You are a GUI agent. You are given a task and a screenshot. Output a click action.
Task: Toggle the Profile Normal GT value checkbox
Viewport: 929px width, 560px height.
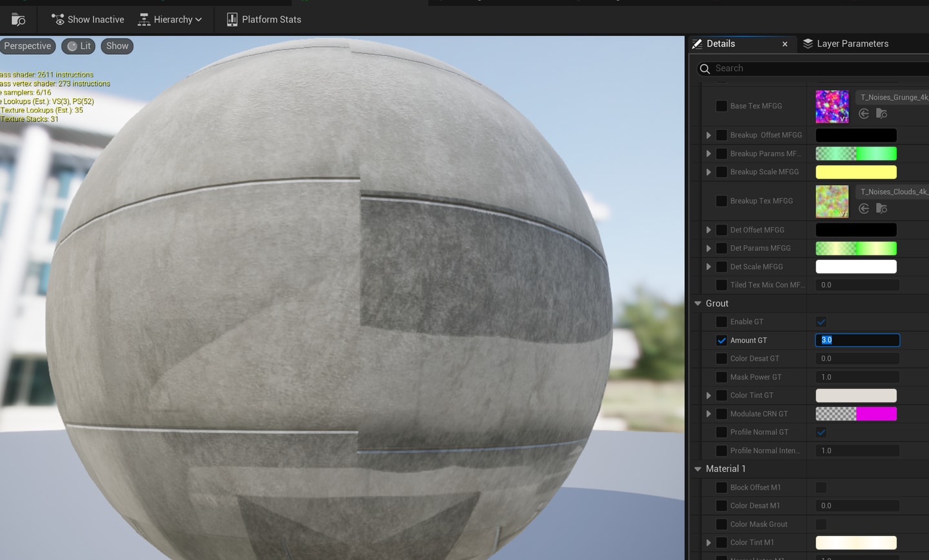[x=821, y=432]
